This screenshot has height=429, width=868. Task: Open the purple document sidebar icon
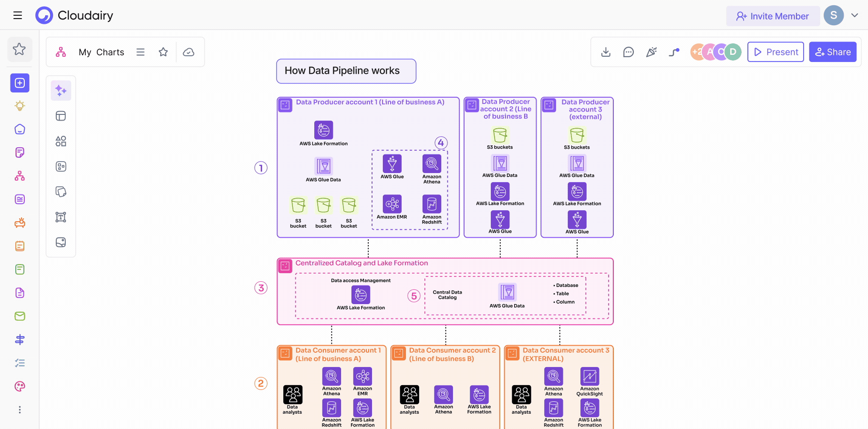[x=20, y=293]
